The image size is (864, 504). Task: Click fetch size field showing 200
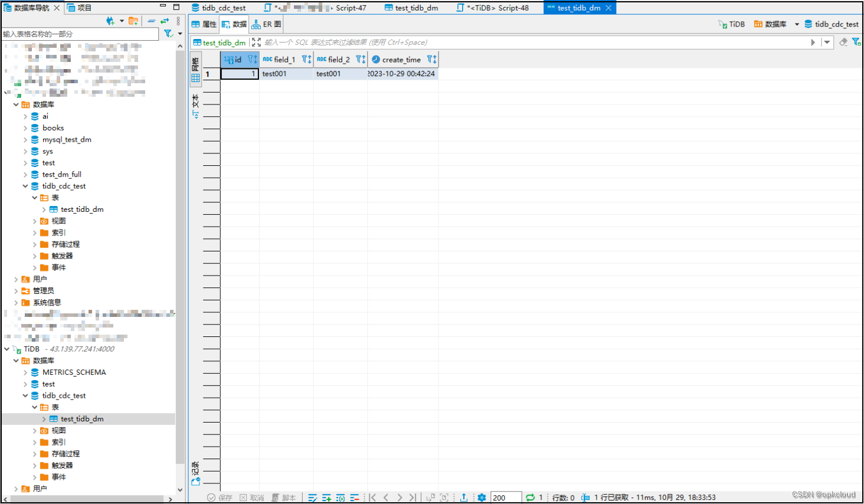pyautogui.click(x=506, y=498)
